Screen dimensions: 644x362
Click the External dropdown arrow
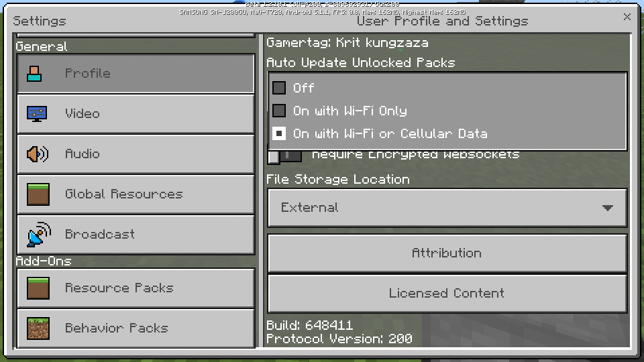coord(608,208)
